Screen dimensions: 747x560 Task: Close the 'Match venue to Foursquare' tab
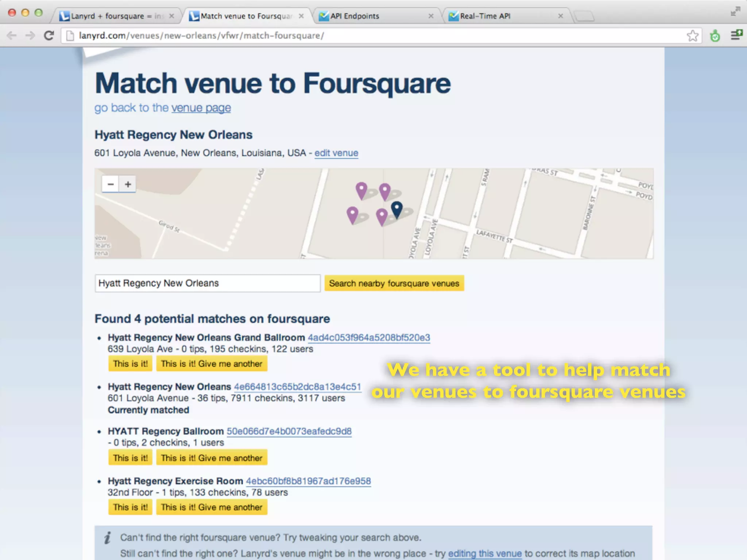tap(301, 16)
